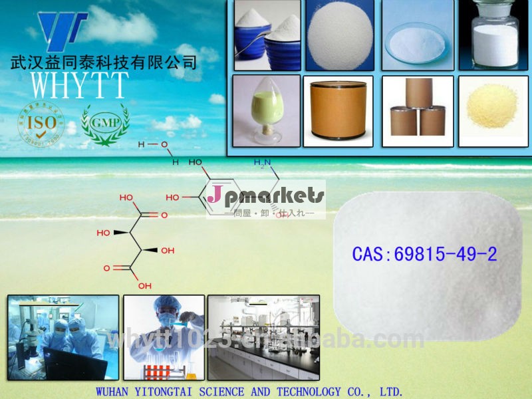Click the H—O water molecule label
The image size is (532, 399).
coord(153,144)
